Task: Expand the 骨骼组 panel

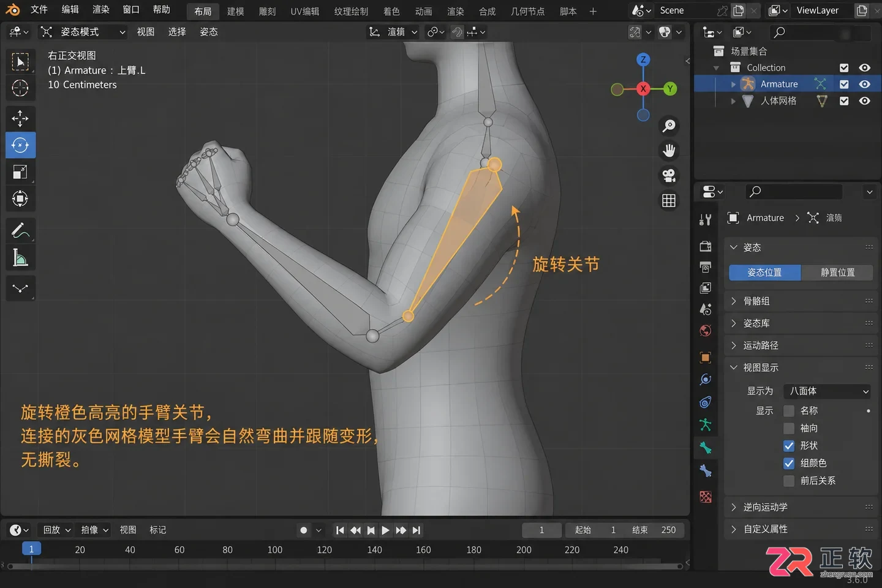Action: (801, 301)
